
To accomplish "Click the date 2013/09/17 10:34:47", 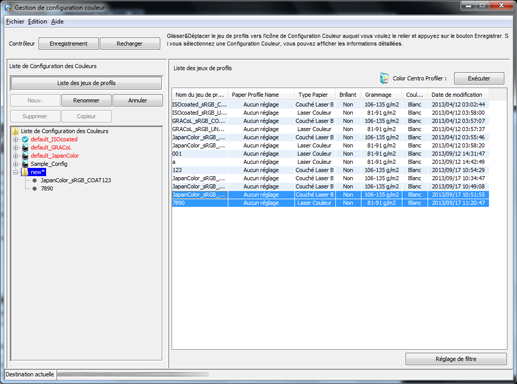I will 458,178.
